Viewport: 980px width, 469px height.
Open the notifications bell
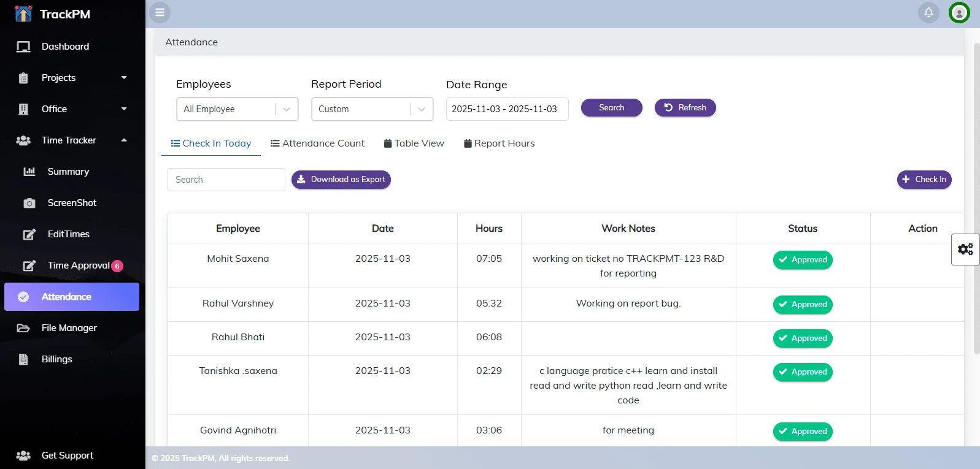[928, 12]
